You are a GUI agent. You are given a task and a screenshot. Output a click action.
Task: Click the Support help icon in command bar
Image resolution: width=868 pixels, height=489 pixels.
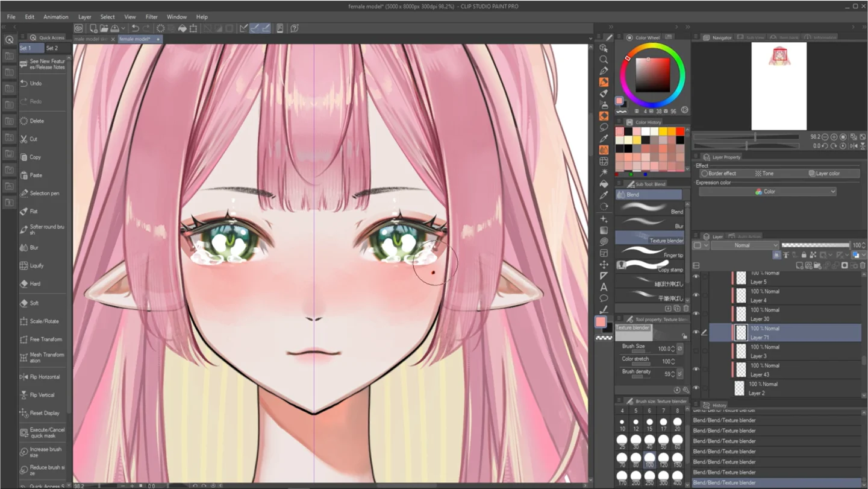pos(295,28)
